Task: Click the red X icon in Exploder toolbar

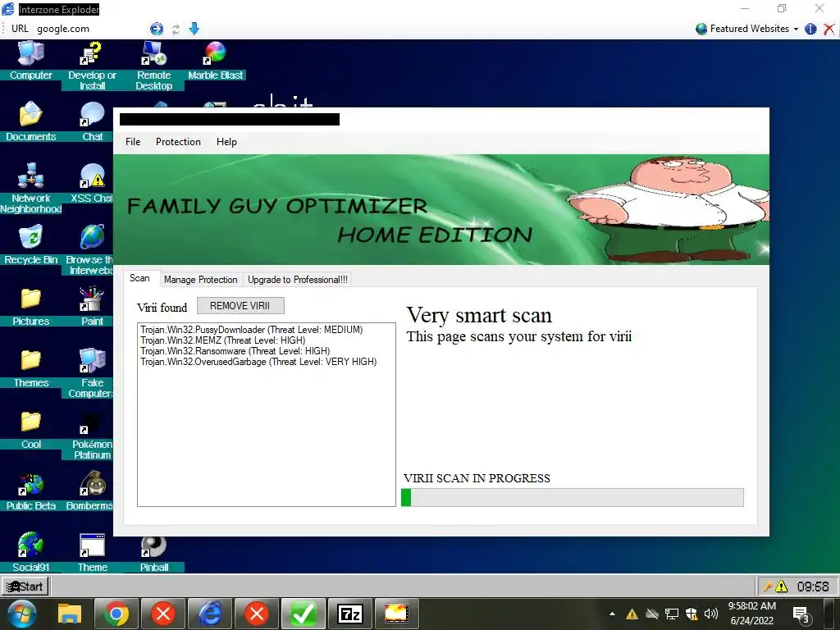Action: pyautogui.click(x=829, y=29)
